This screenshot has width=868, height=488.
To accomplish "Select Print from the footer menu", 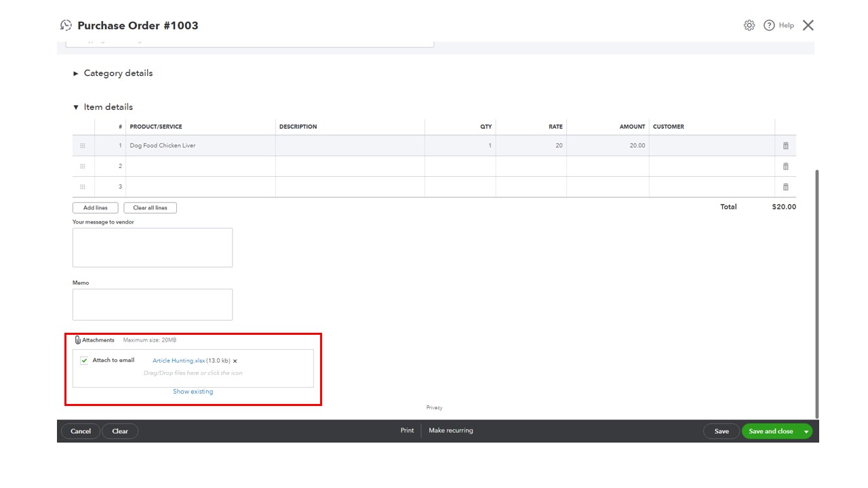I will click(x=407, y=430).
